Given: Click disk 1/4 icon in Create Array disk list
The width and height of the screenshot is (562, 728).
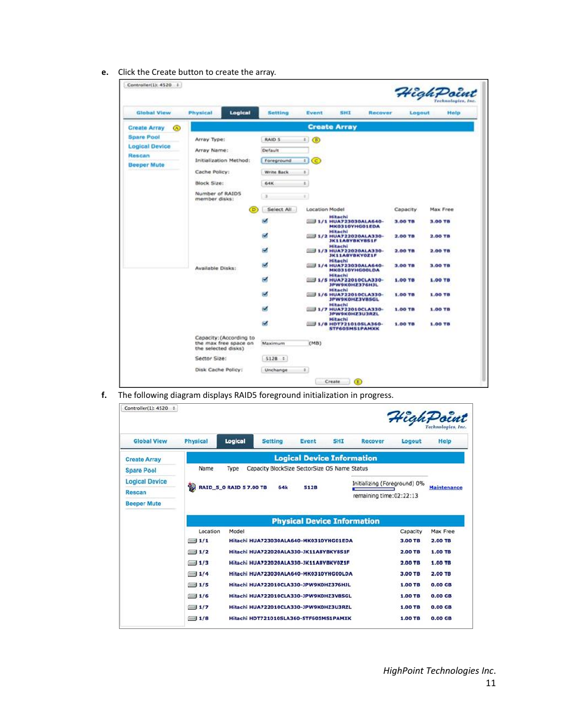Looking at the screenshot, I should pyautogui.click(x=311, y=266).
